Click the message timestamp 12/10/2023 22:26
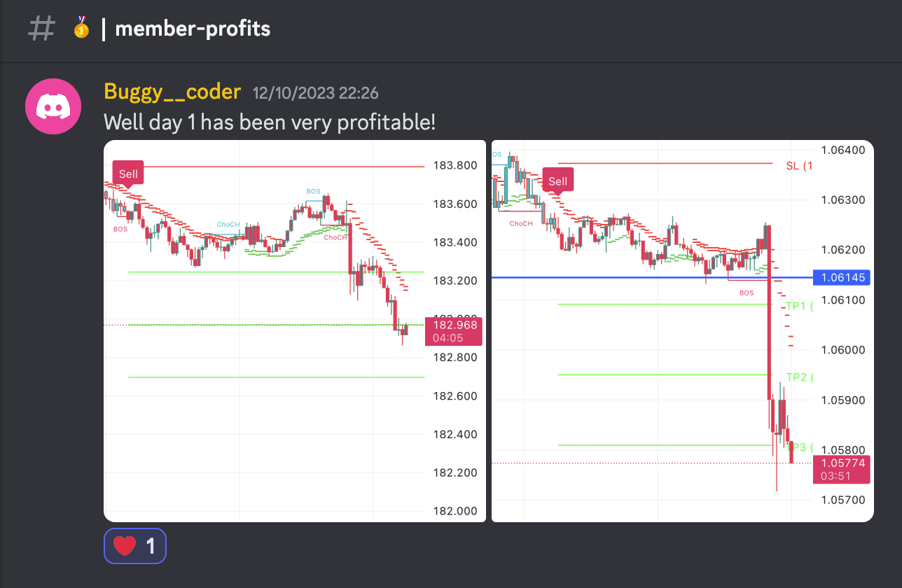 [315, 93]
